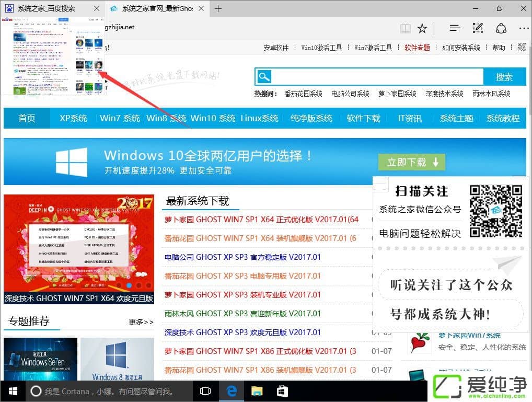Open the Make a Web Note tool
Image resolution: width=532 pixels, height=402 pixels.
(477, 28)
